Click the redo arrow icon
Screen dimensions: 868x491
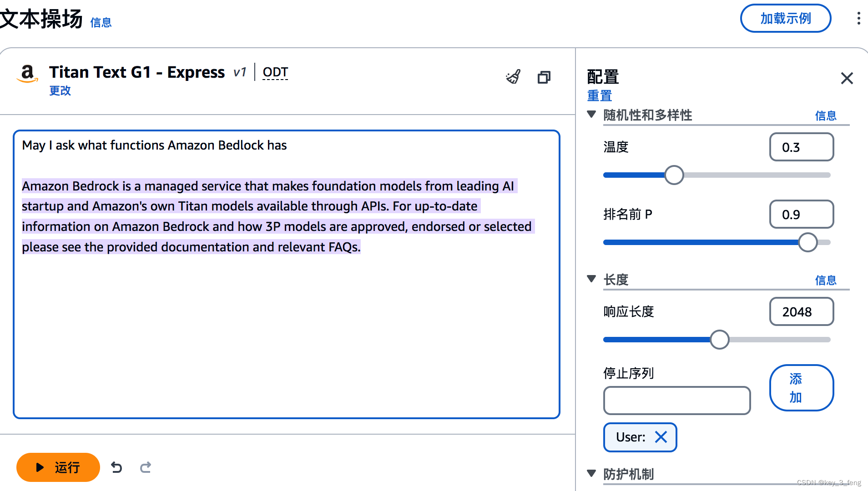click(x=146, y=467)
